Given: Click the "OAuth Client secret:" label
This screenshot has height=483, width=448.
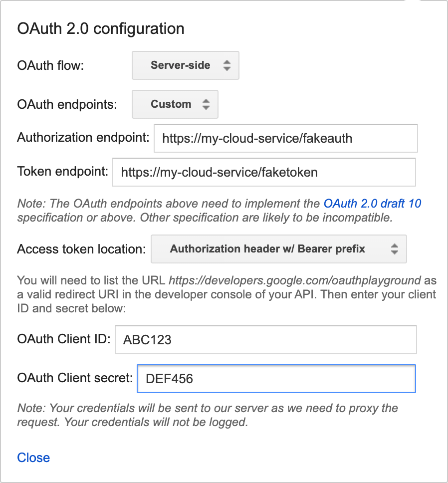Looking at the screenshot, I should pyautogui.click(x=75, y=378).
